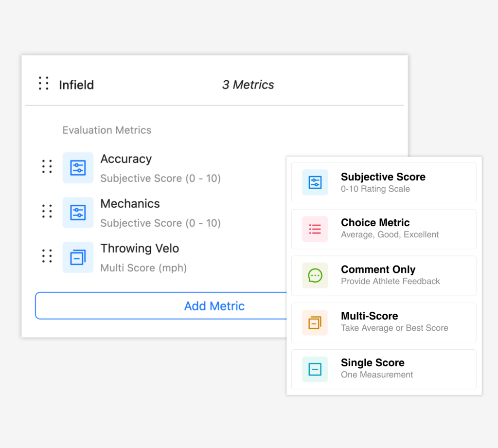Click the Throwing Velo multi-score icon

coord(78,257)
